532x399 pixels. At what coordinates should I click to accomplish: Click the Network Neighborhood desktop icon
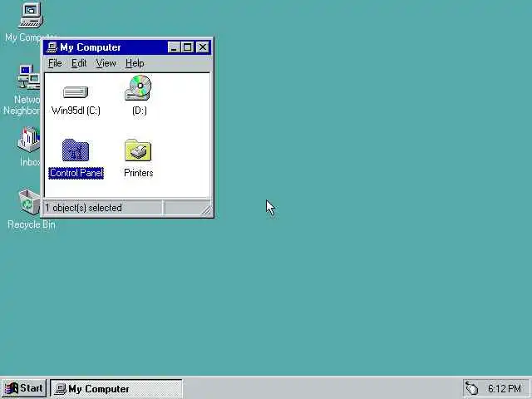pos(29,77)
